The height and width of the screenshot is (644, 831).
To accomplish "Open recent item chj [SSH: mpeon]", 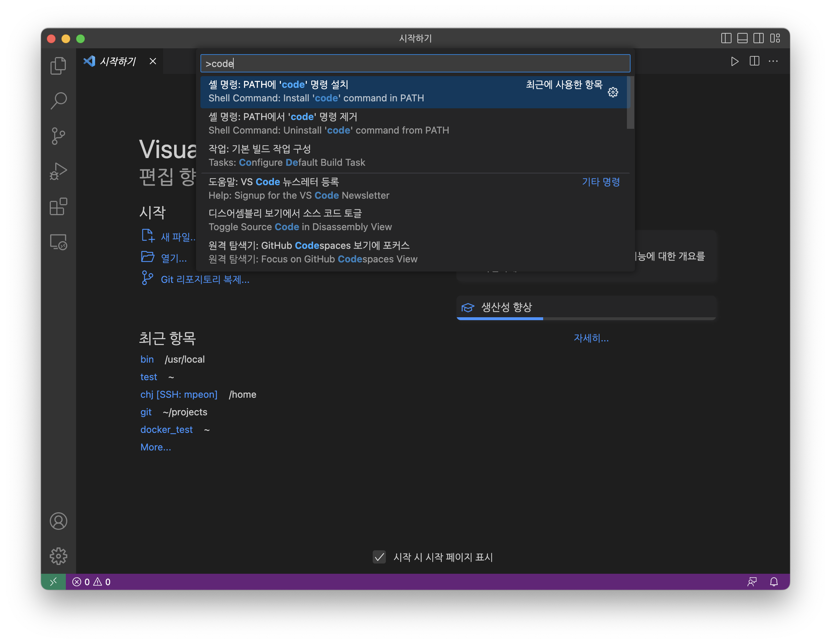I will [x=179, y=394].
